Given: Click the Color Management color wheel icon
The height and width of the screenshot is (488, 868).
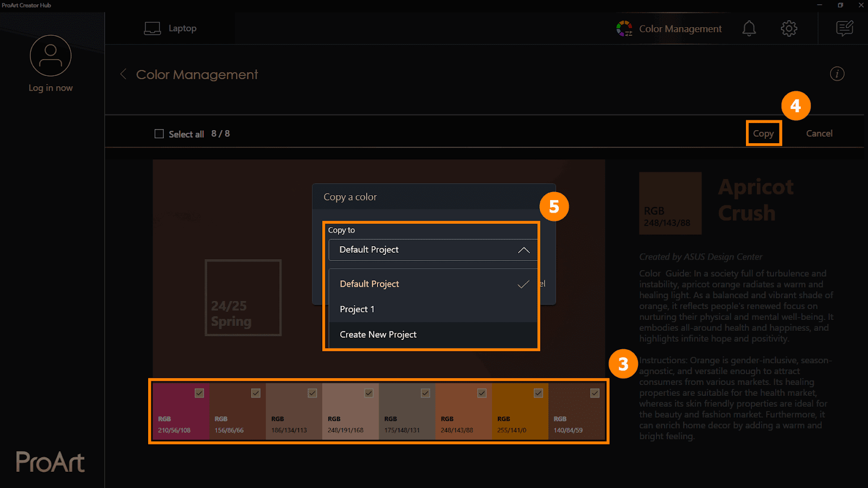Looking at the screenshot, I should point(624,28).
